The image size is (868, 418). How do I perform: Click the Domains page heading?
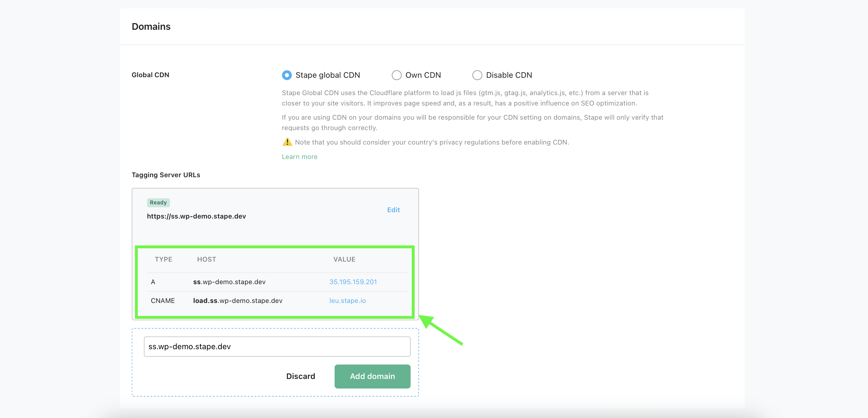(151, 26)
